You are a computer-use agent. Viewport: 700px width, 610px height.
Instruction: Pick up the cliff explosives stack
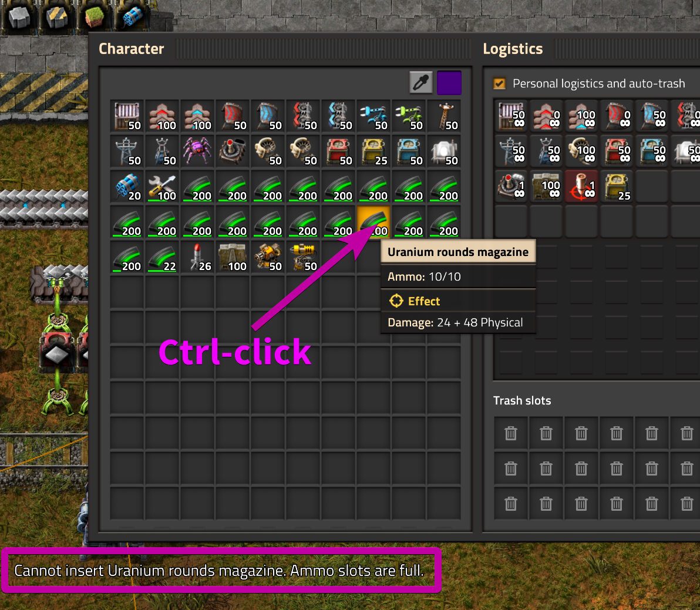click(127, 187)
